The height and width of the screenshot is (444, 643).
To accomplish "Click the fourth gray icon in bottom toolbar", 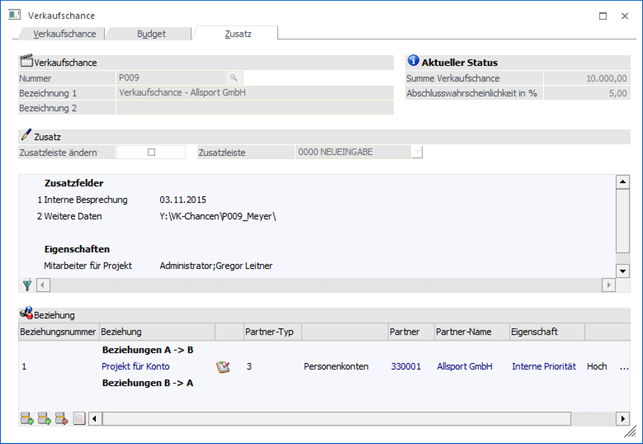I will 80,417.
